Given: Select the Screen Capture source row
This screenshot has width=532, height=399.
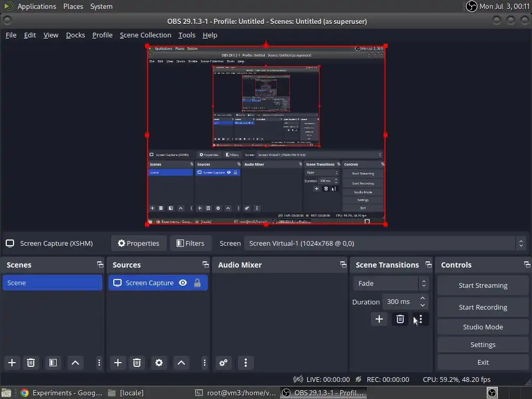Looking at the screenshot, I should (158, 283).
